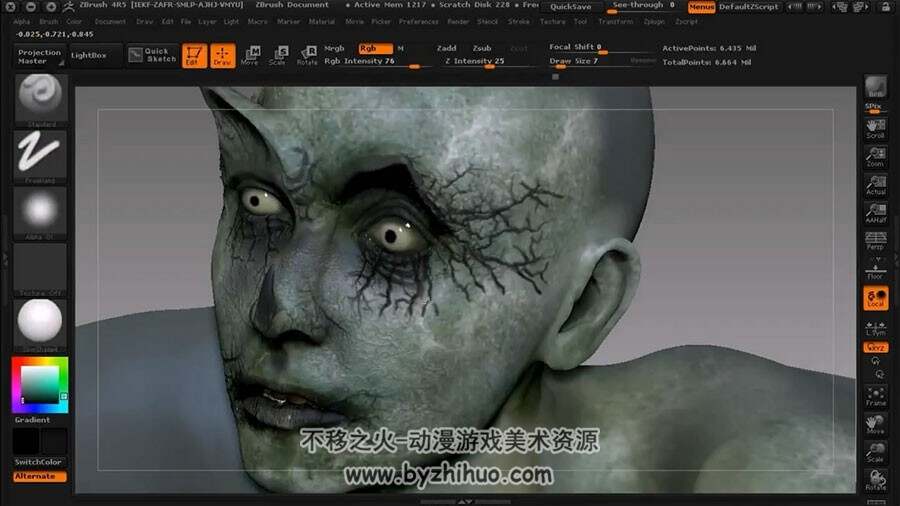Enable the M material channel

pyautogui.click(x=401, y=49)
